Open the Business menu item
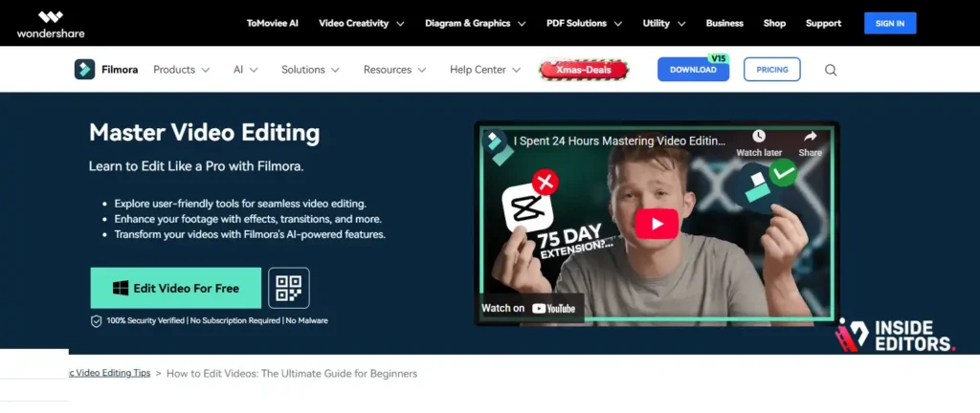This screenshot has width=980, height=413. [x=724, y=23]
